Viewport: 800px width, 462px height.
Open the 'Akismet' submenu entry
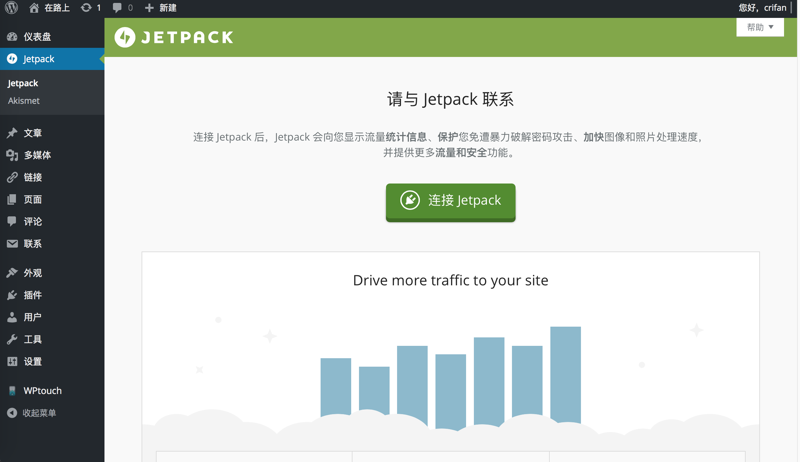pos(23,100)
